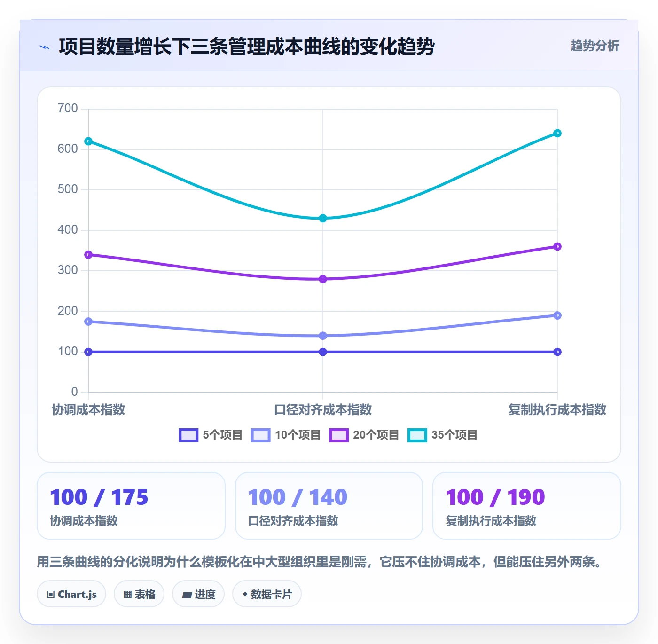The image size is (658, 644).
Task: Click 10个项目 data point at 协调成本指数
Action: (88, 322)
